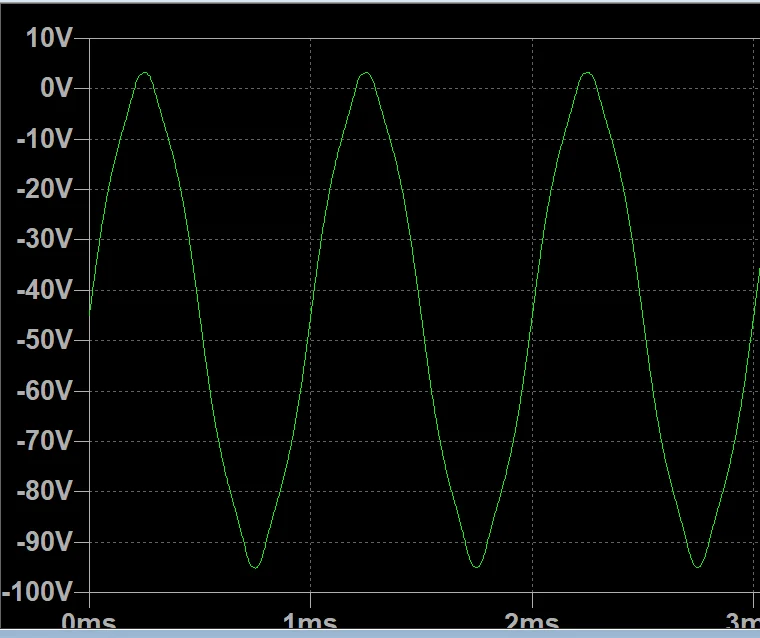Screen dimensions: 760x638
Task: Click the first green waveform peak
Action: [145, 73]
